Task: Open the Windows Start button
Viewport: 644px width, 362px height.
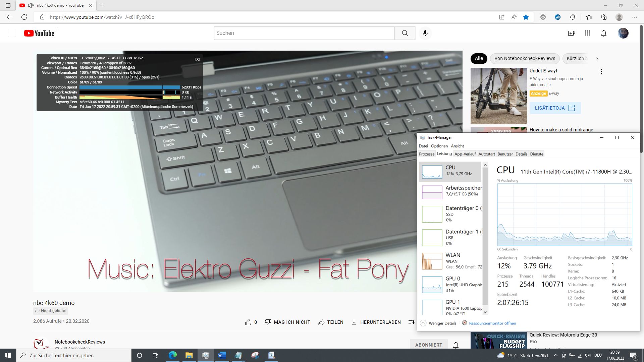Action: point(8,355)
